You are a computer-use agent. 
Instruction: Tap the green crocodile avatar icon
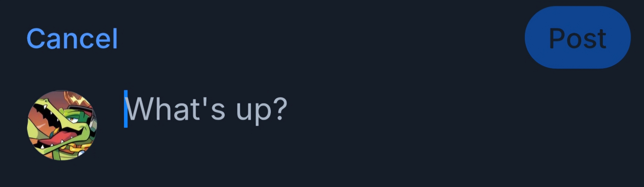click(62, 125)
